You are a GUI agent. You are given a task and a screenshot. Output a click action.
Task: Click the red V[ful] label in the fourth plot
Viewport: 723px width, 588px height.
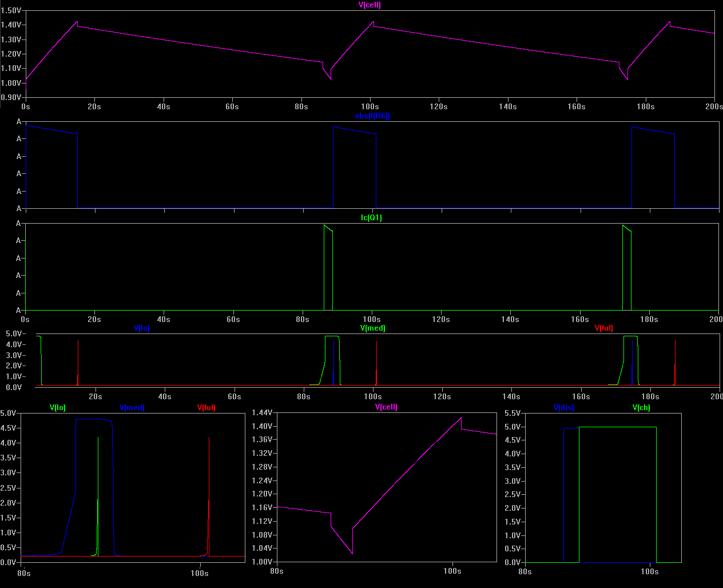604,328
